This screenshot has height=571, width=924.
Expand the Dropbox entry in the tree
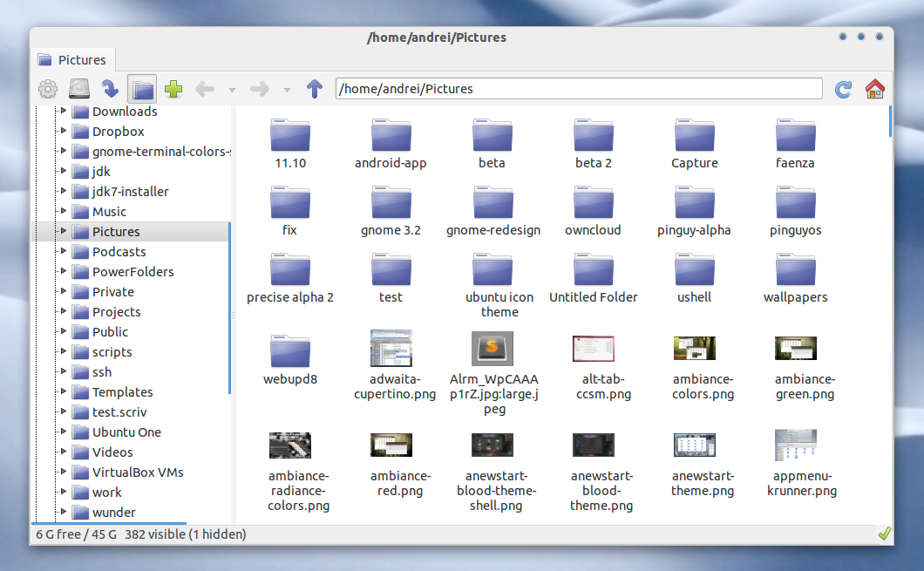pos(62,131)
